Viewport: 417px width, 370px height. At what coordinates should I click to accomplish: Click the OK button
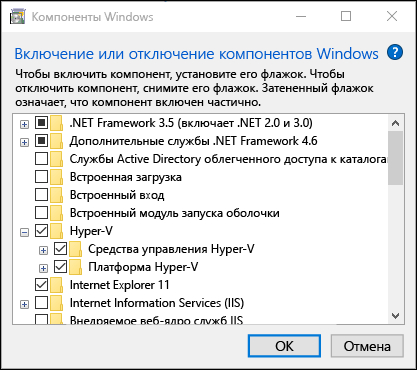tap(284, 346)
